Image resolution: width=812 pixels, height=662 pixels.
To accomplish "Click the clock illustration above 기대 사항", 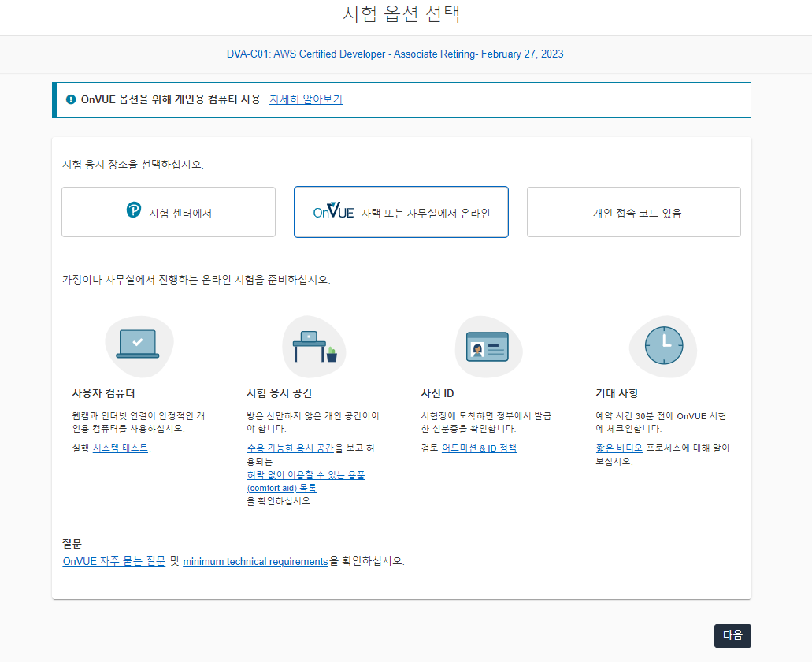I will coord(663,345).
